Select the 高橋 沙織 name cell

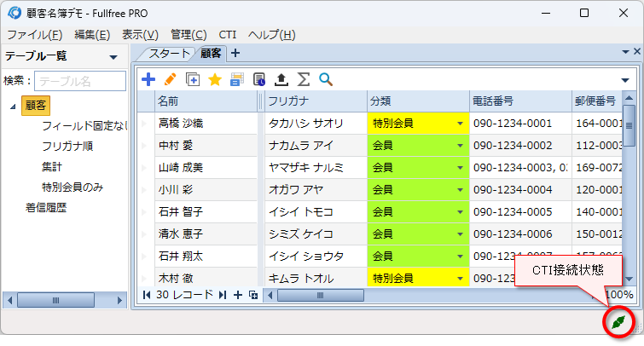pos(206,123)
